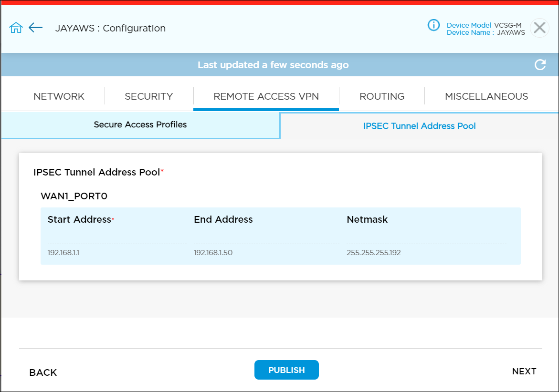559x392 pixels.
Task: Open the MISCELLANEOUS tab
Action: [486, 96]
